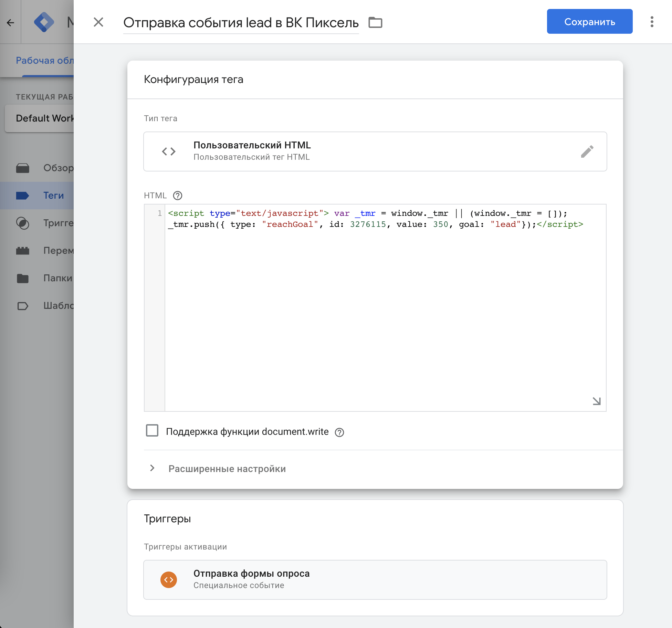This screenshot has width=672, height=628.
Task: Click the Конфигурация тега heading
Action: point(193,79)
